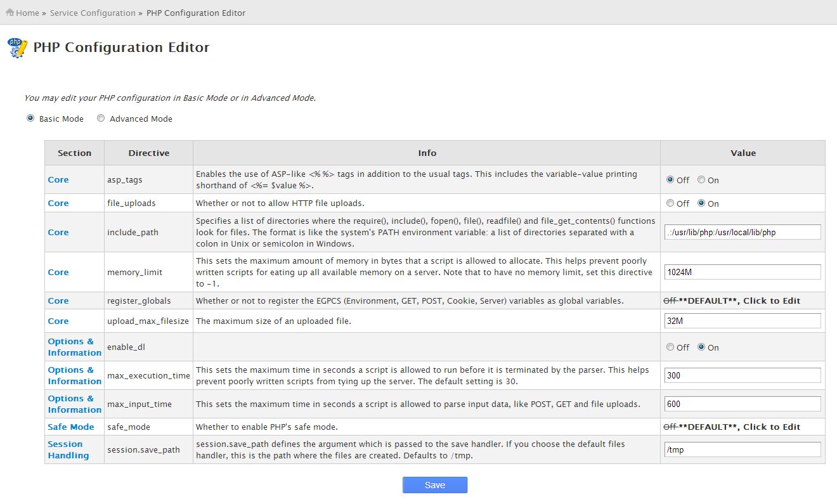This screenshot has height=504, width=837.
Task: Click the Save button
Action: coord(435,485)
